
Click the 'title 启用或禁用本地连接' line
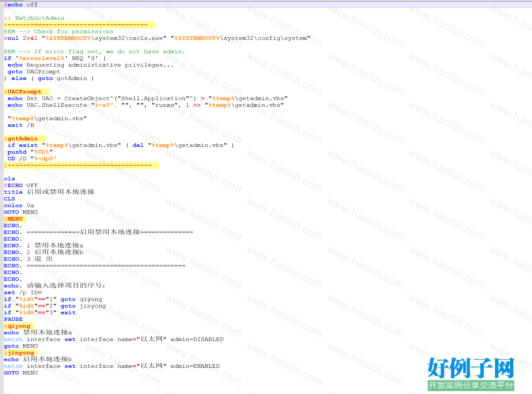tap(49, 192)
